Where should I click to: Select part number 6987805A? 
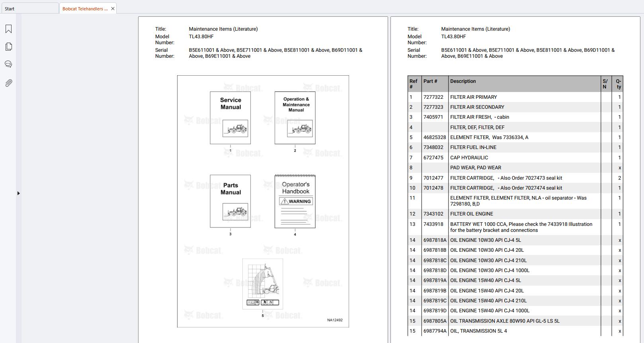pyautogui.click(x=435, y=321)
